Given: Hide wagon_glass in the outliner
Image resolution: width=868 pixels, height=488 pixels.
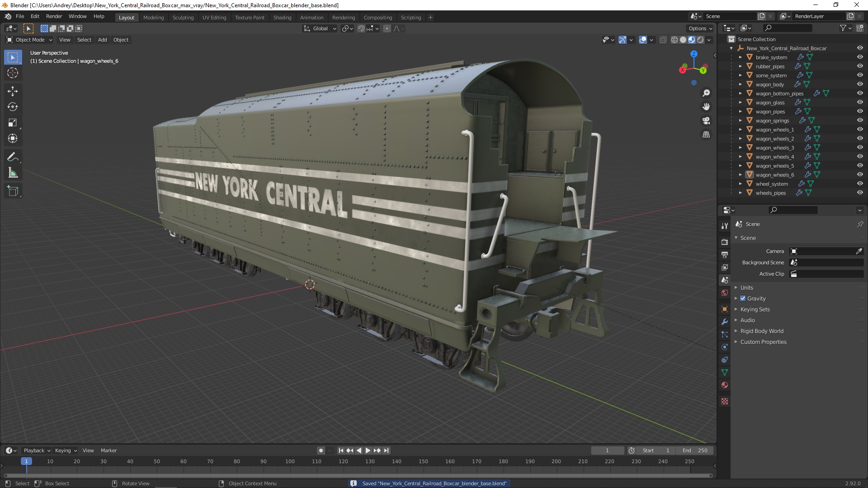Looking at the screenshot, I should 860,102.
